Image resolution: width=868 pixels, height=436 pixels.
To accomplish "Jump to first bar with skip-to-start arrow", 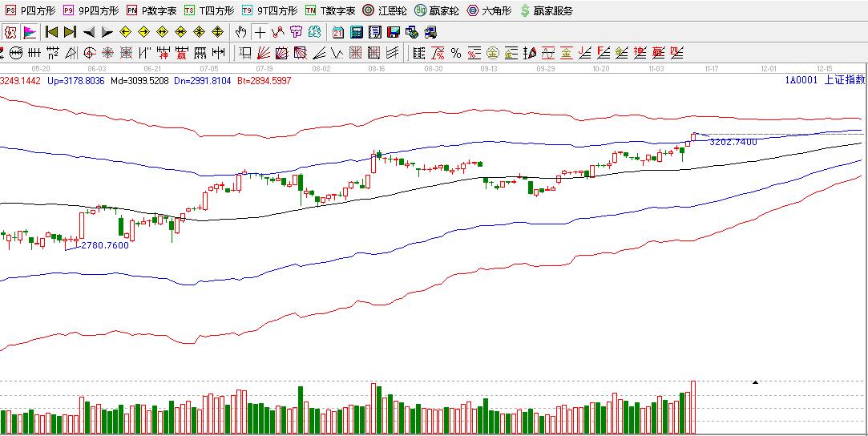I will (51, 33).
